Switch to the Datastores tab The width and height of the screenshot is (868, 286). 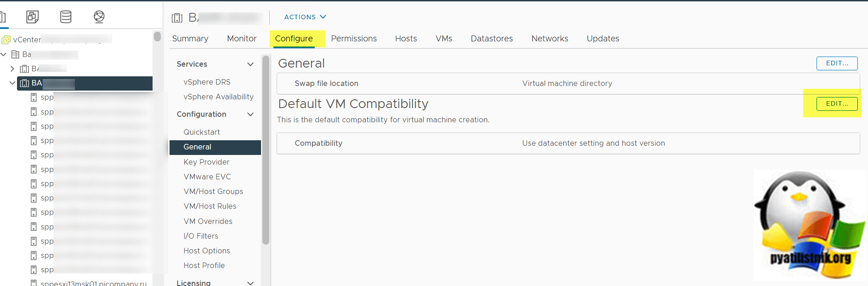[x=492, y=39]
